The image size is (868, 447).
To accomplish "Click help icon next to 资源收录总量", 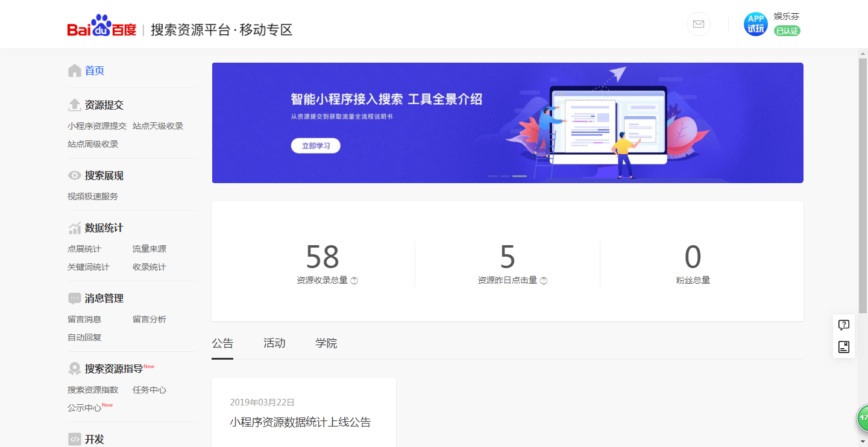I will [x=354, y=281].
